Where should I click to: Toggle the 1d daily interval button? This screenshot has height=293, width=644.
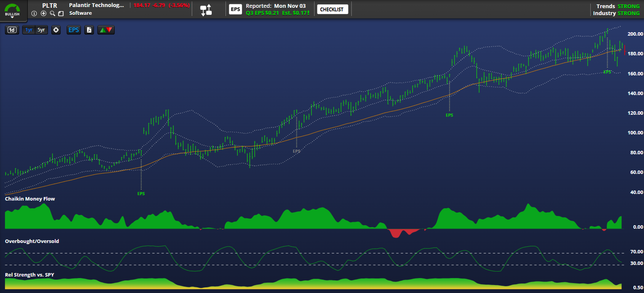12,30
